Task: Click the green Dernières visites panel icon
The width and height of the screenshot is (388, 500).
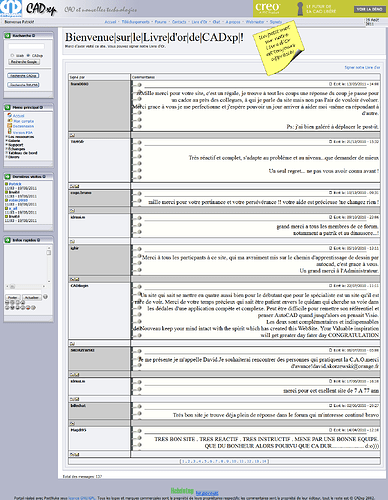Action: click(x=7, y=176)
